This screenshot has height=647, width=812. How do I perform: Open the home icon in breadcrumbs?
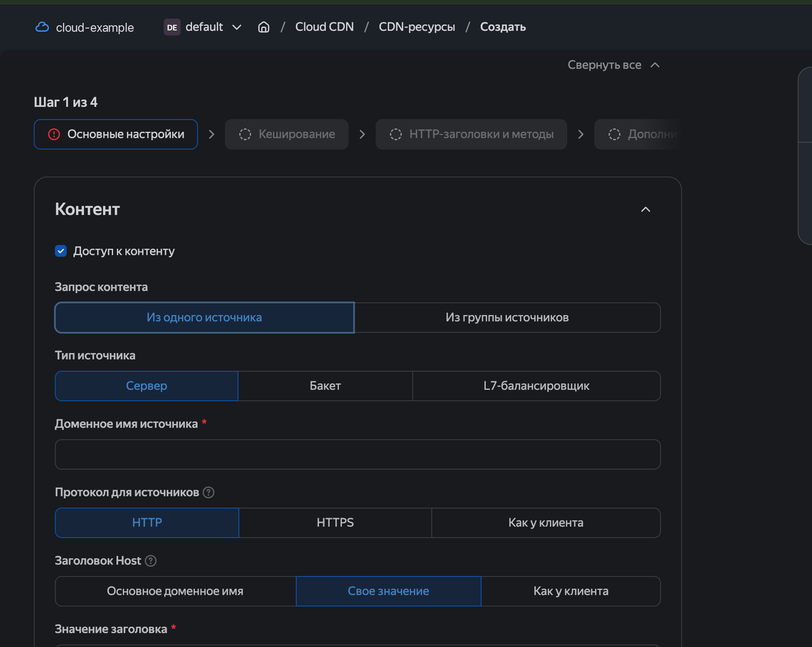tap(264, 27)
